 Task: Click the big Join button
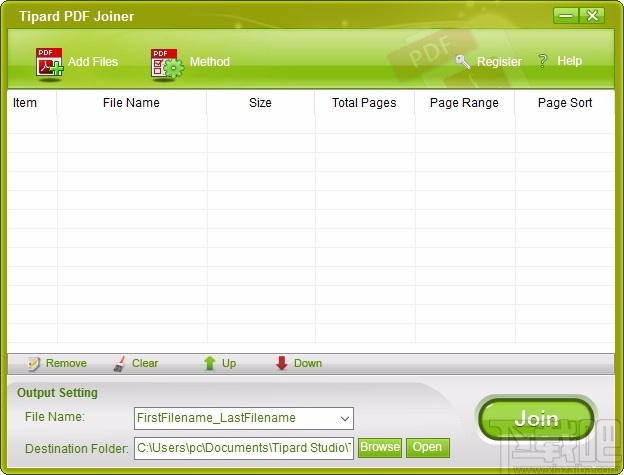536,419
